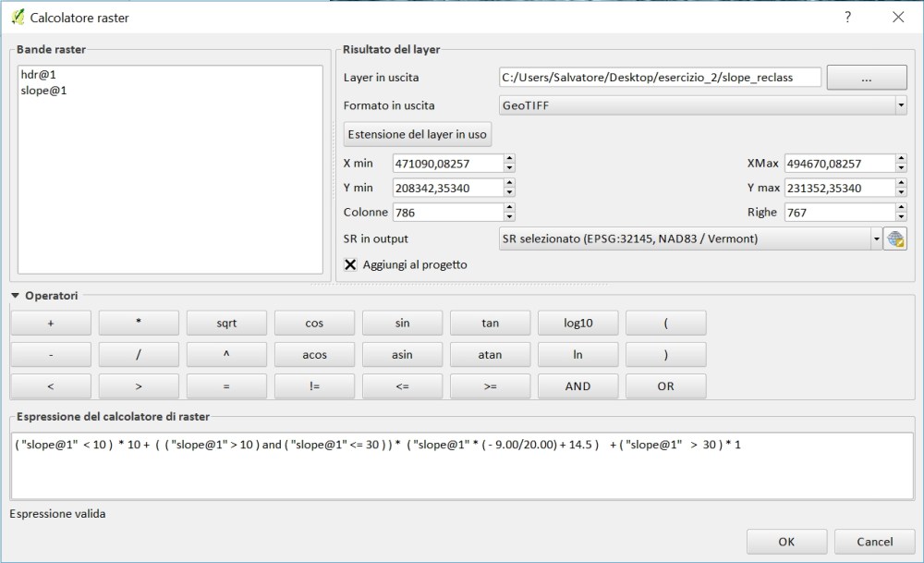Open the CRS selector globe icon
Image resolution: width=924 pixels, height=563 pixels.
895,239
